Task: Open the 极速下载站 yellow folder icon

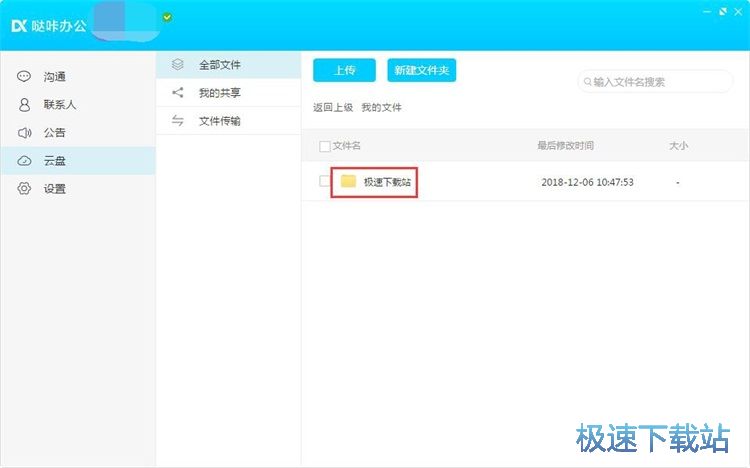Action: point(348,181)
